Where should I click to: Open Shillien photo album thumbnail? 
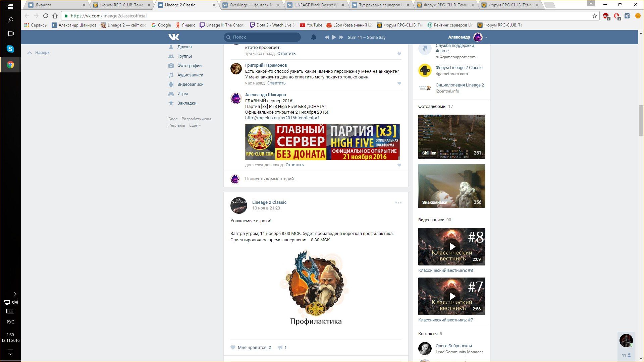pos(451,137)
